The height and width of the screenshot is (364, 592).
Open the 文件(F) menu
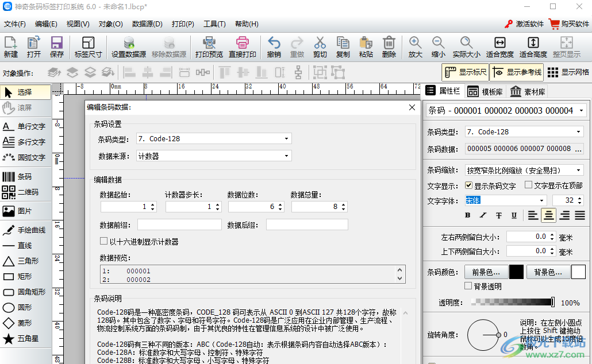coord(15,24)
